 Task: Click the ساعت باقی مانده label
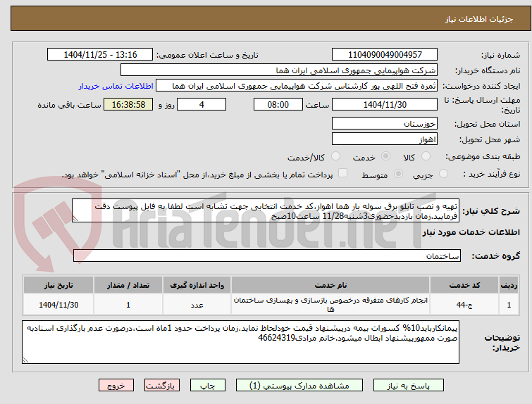coord(69,105)
